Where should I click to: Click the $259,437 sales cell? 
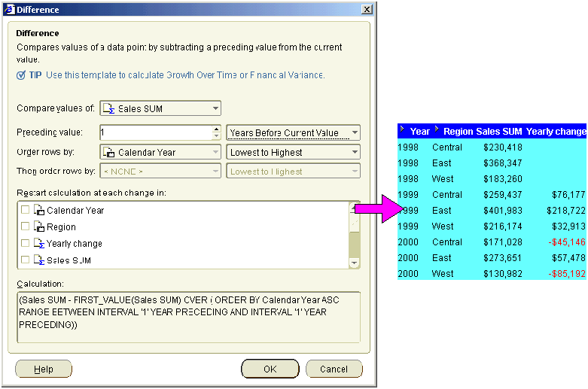click(x=502, y=194)
